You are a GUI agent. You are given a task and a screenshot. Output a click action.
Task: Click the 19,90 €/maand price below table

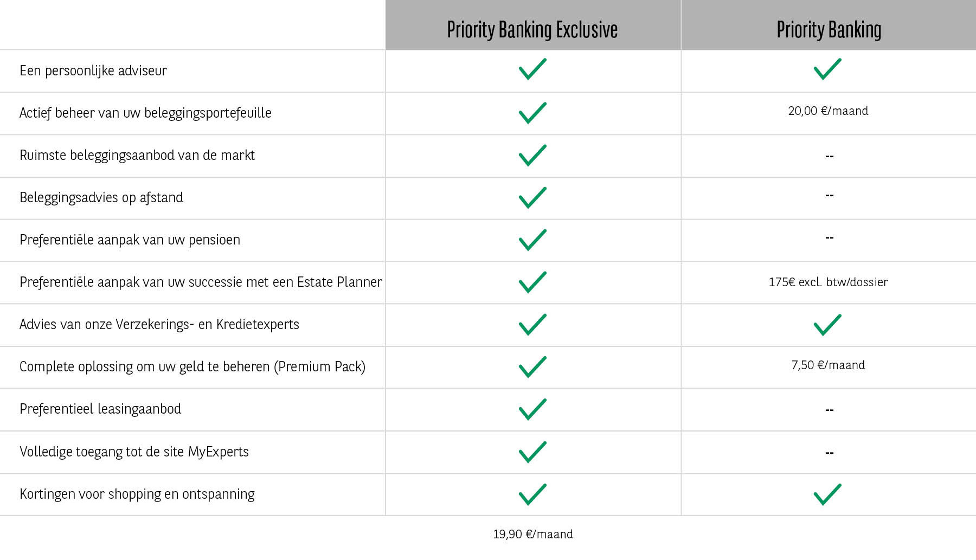point(532,535)
